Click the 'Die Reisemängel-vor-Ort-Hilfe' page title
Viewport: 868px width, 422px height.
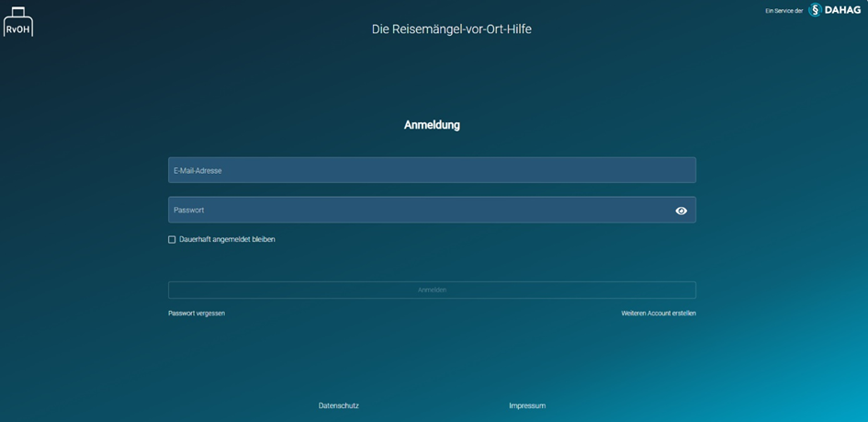(451, 29)
